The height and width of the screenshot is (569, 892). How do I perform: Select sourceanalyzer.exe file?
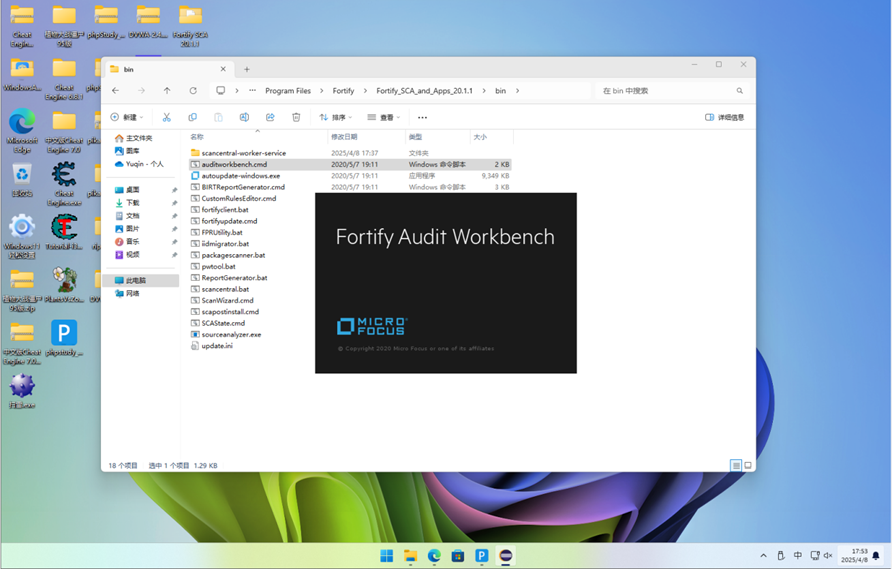pos(226,335)
